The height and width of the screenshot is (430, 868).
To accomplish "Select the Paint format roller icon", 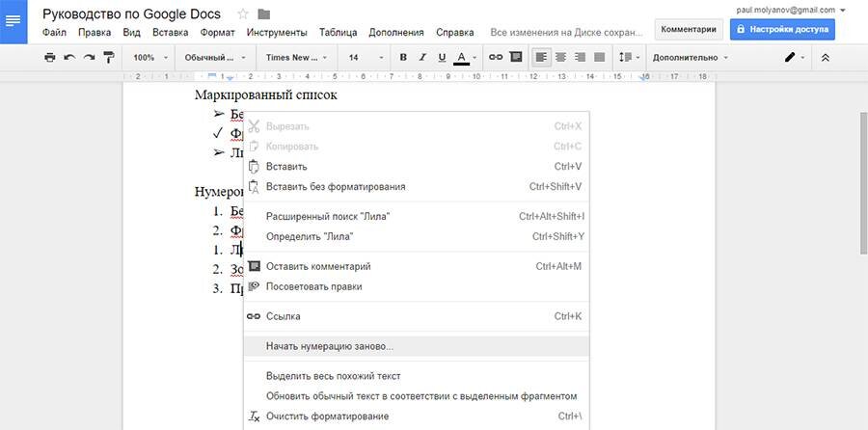I will point(108,57).
